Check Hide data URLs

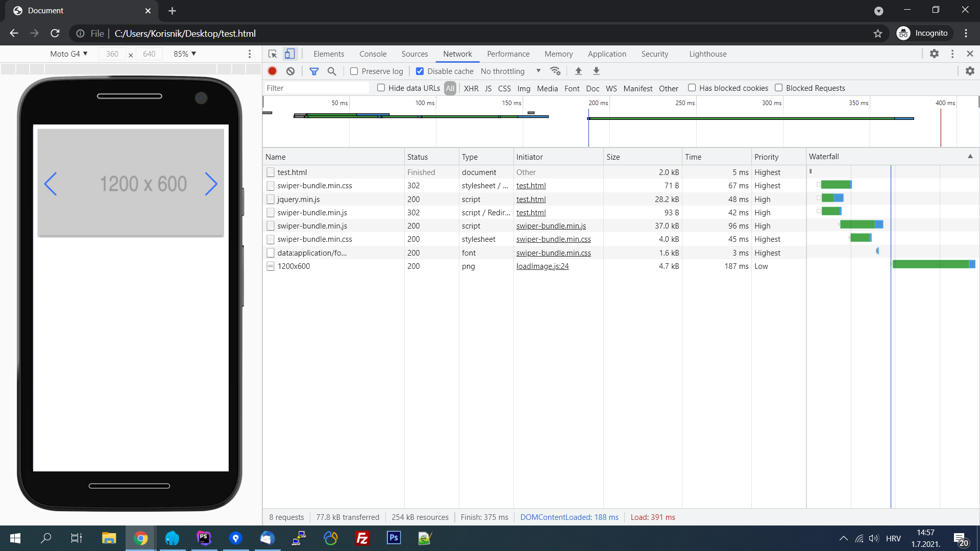point(381,88)
